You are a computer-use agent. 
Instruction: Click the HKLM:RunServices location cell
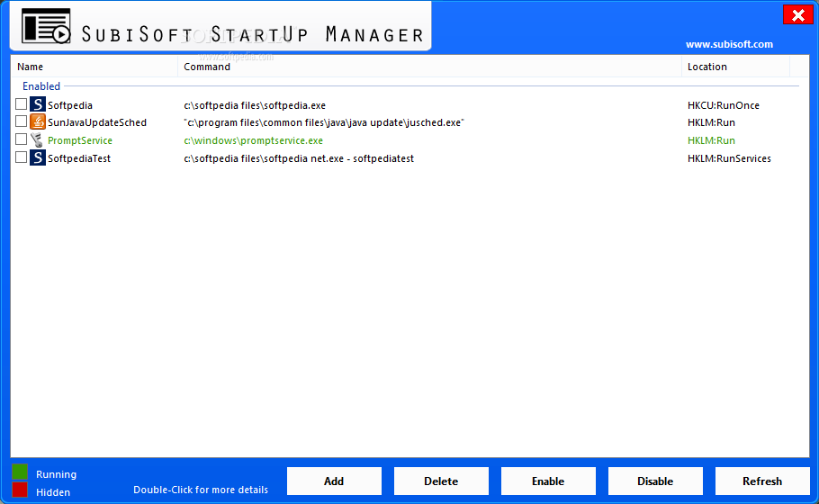coord(729,158)
